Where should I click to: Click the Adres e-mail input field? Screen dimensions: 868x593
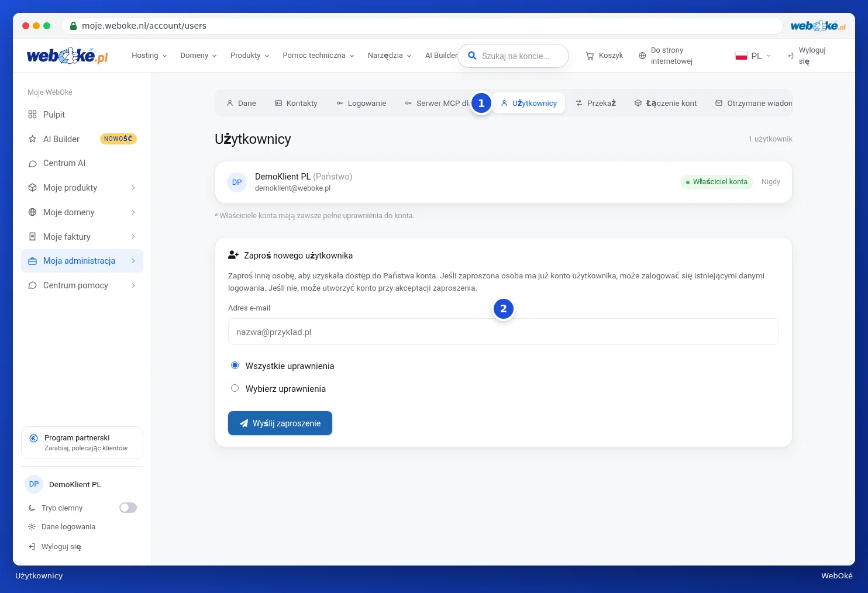tap(503, 332)
